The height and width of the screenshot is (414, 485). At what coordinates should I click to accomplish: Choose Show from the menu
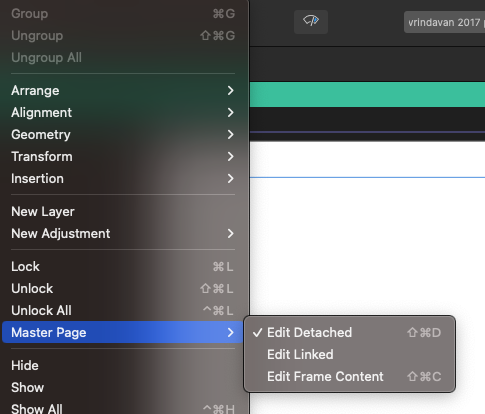122,388
